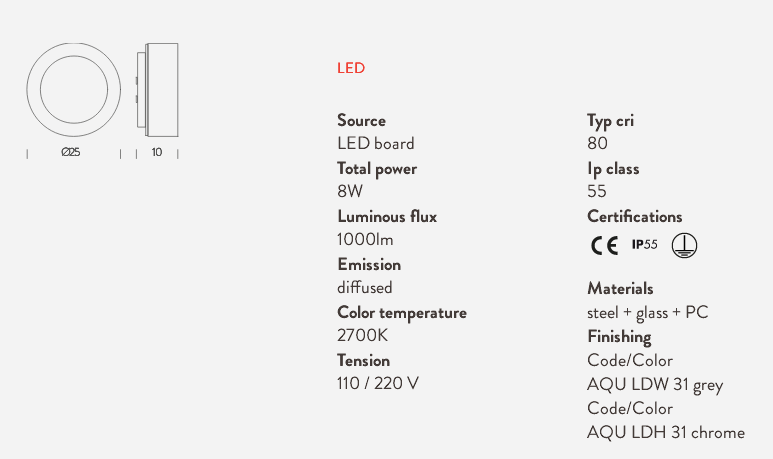The height and width of the screenshot is (459, 773).
Task: Click the LED board value
Action: [x=376, y=143]
